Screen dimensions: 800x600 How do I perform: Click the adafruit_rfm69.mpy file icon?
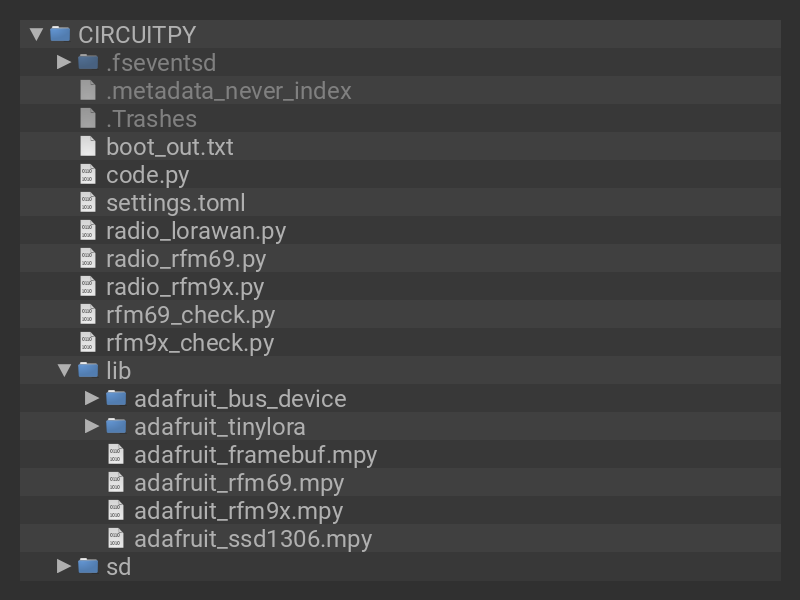tap(116, 482)
